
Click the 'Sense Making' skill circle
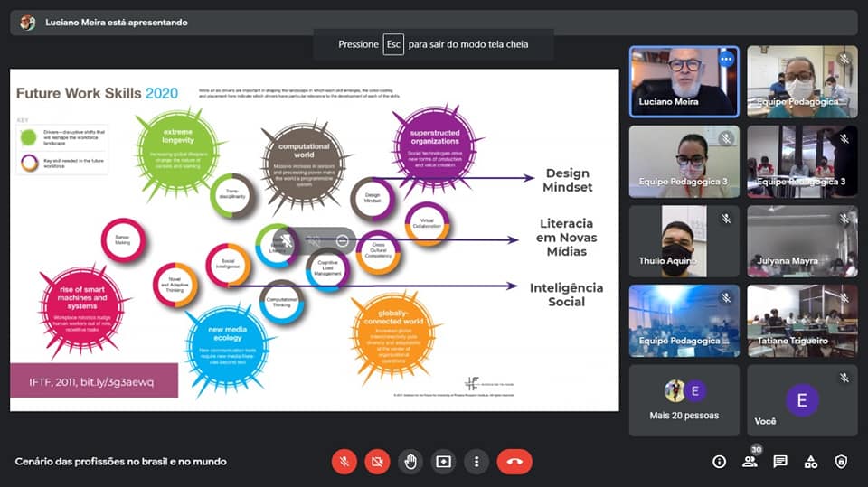123,240
